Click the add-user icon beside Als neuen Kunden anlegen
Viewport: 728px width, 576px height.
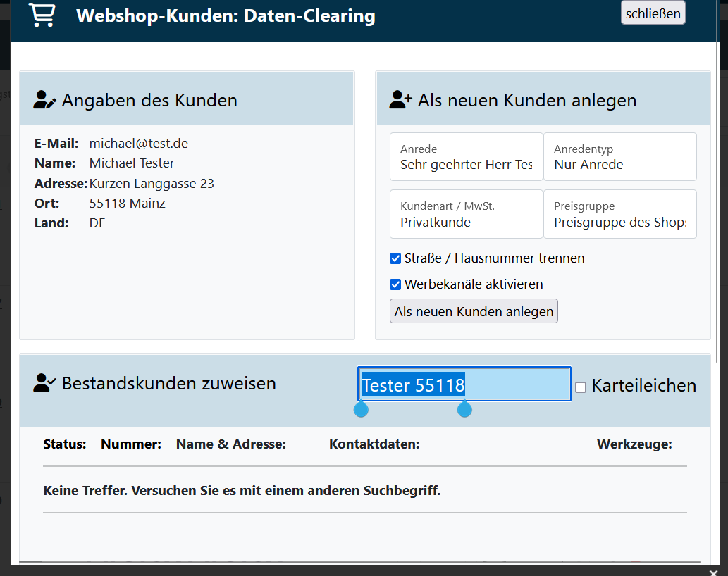pos(400,100)
